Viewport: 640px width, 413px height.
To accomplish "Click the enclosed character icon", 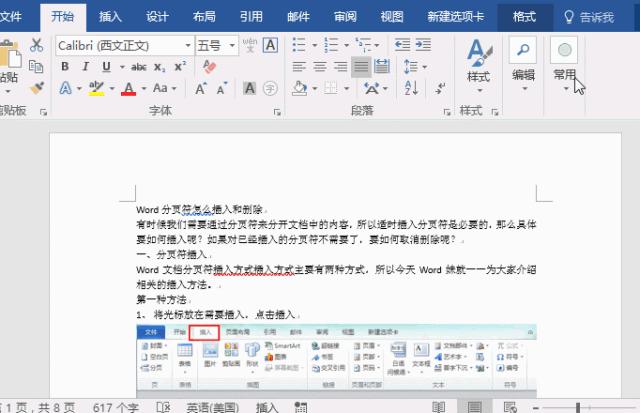I will click(x=270, y=88).
